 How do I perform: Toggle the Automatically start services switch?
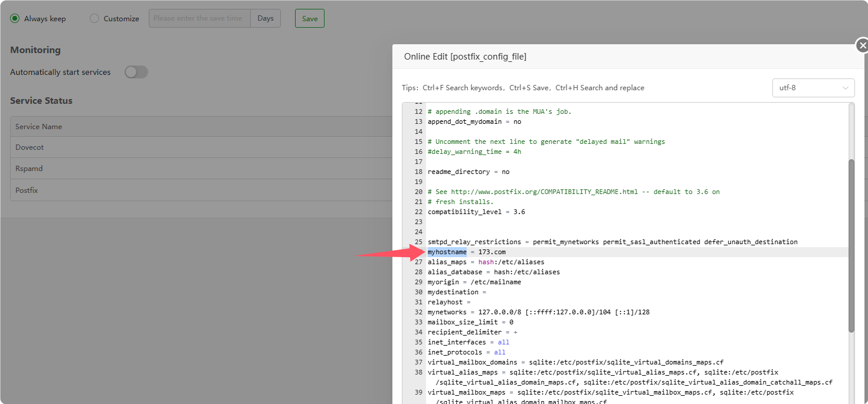136,72
